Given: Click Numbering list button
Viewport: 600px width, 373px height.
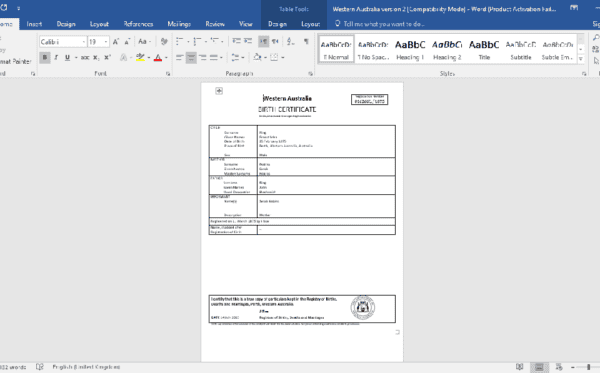Looking at the screenshot, I should click(197, 41).
